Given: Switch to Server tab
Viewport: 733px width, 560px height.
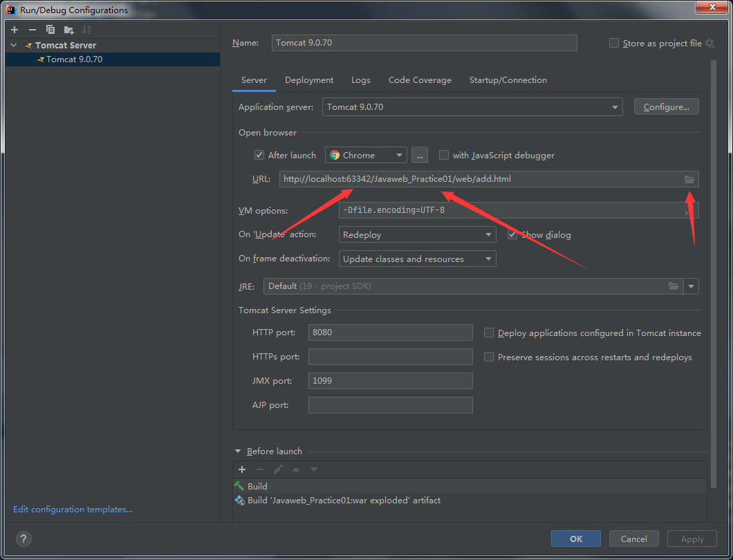Looking at the screenshot, I should point(254,80).
